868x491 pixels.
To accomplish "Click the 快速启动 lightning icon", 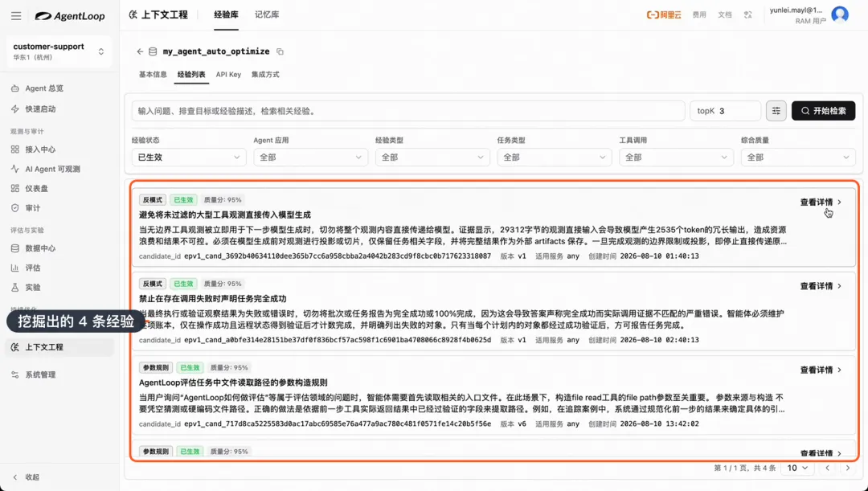I will (x=15, y=109).
